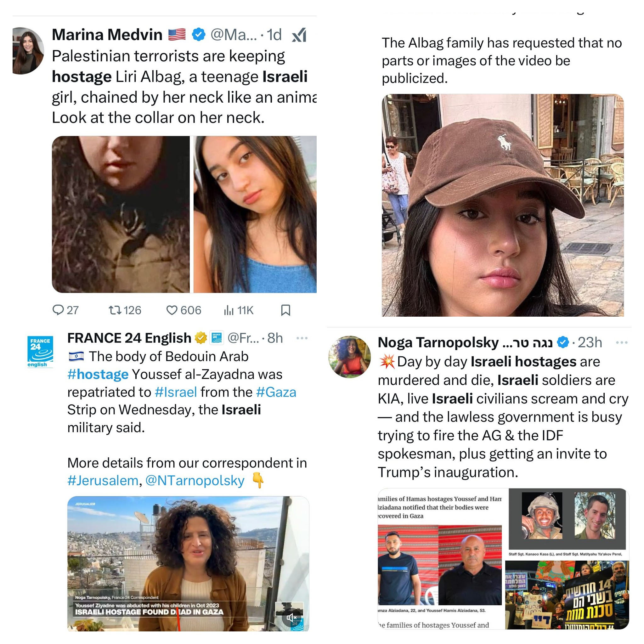Open France 24 affiliate badge icon

(217, 338)
